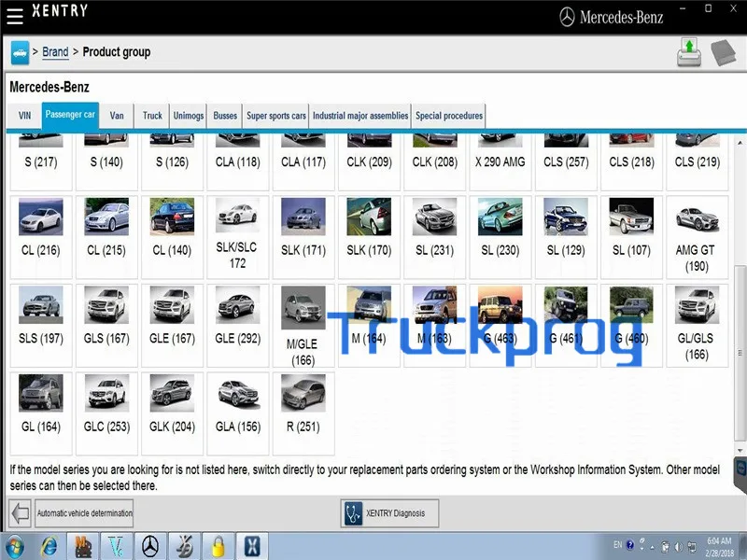
Task: Open the Super sports cars tab
Action: [275, 116]
